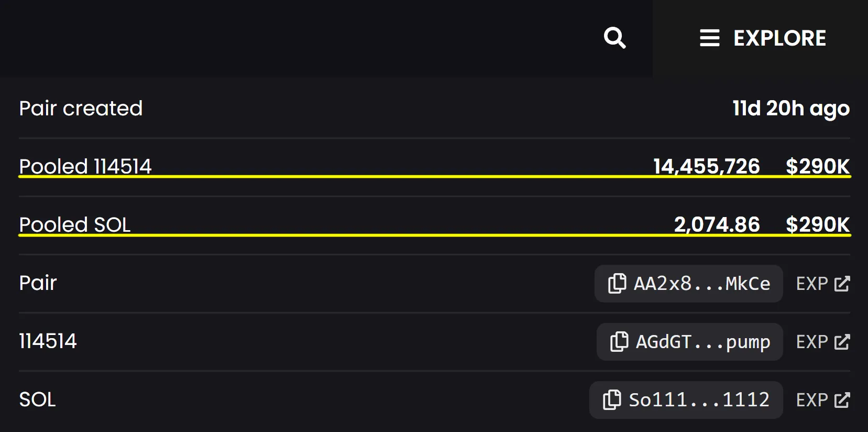Open EXP explorer link for SOL token
The width and height of the screenshot is (868, 432).
coord(812,400)
